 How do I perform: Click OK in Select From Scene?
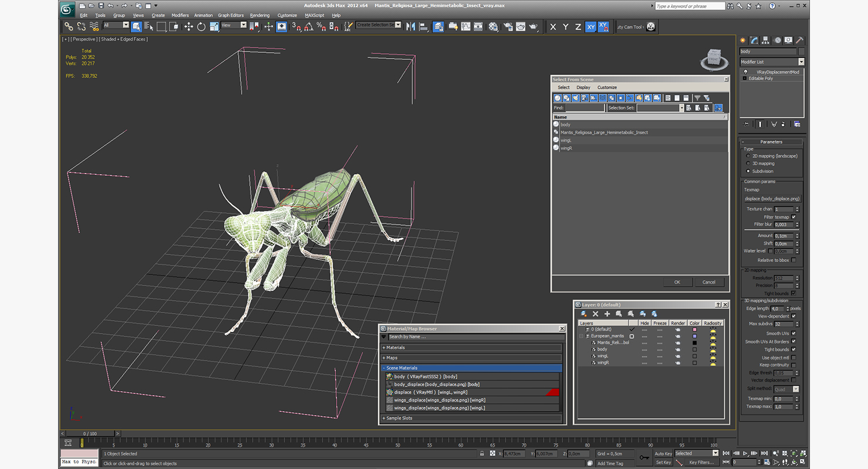pos(677,282)
